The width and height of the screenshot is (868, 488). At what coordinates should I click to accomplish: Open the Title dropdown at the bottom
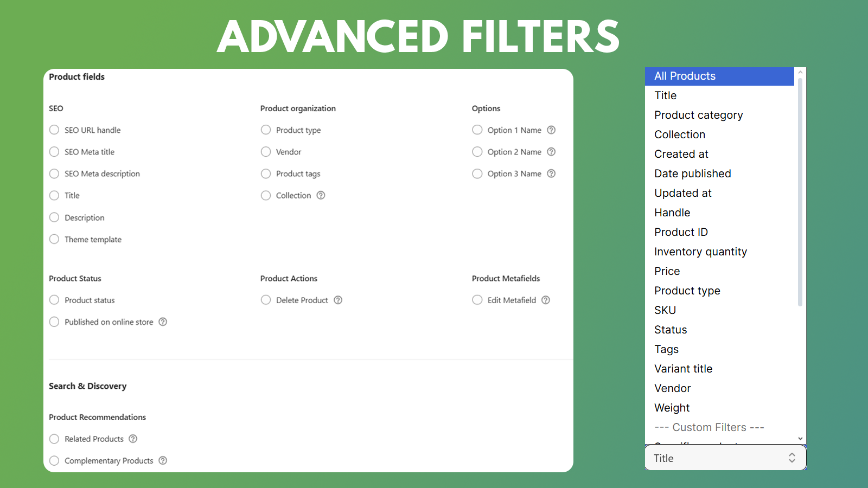(x=725, y=458)
